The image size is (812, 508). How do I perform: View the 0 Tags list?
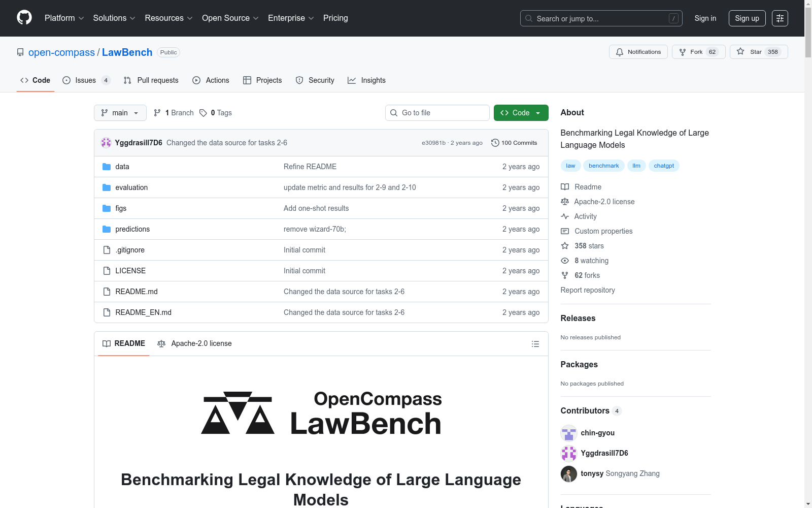click(x=216, y=113)
